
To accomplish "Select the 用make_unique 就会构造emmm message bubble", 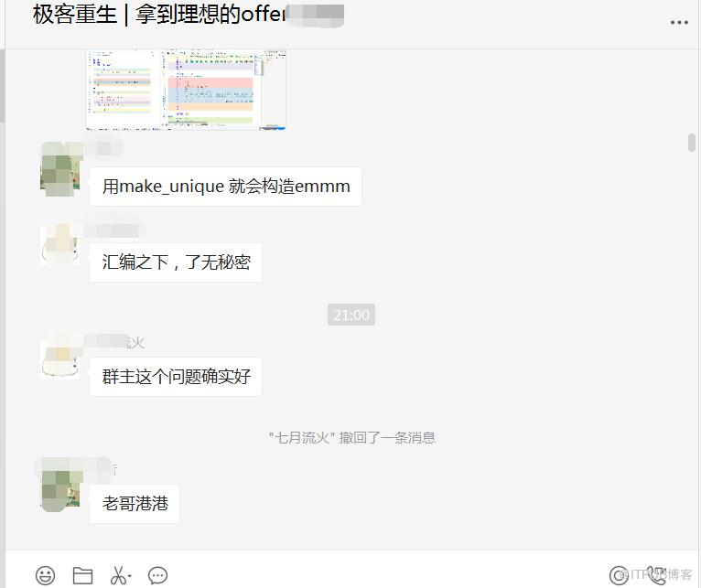I will point(225,187).
